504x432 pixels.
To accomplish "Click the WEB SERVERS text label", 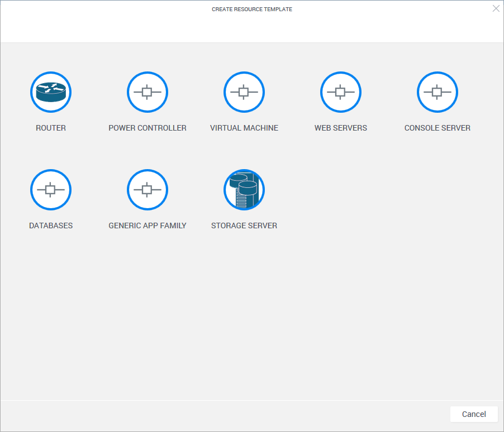I will (x=341, y=128).
